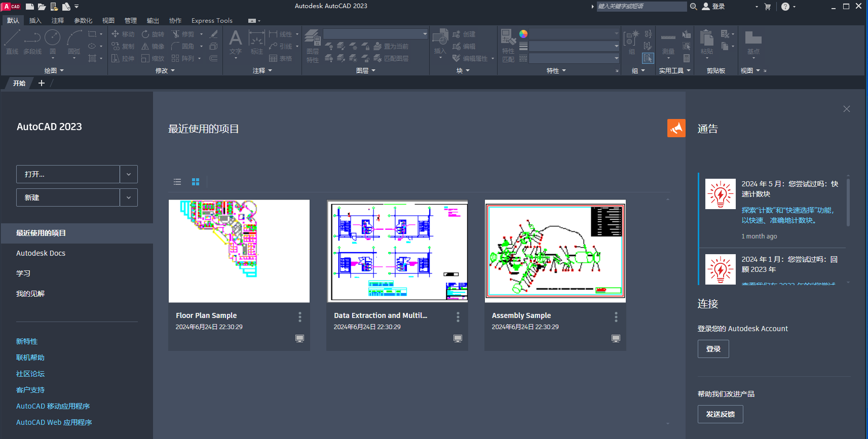Open the 注释 ribbon tab

[58, 20]
